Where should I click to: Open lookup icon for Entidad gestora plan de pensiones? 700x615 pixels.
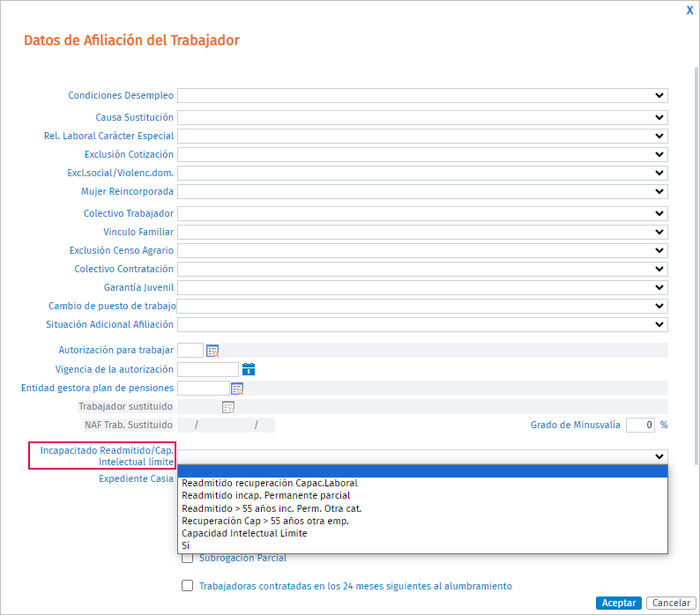pyautogui.click(x=237, y=389)
